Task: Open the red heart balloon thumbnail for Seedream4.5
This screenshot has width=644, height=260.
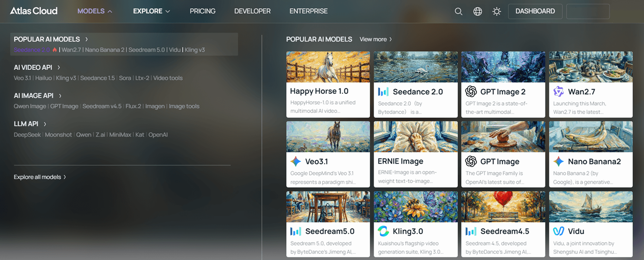Action: 503,207
